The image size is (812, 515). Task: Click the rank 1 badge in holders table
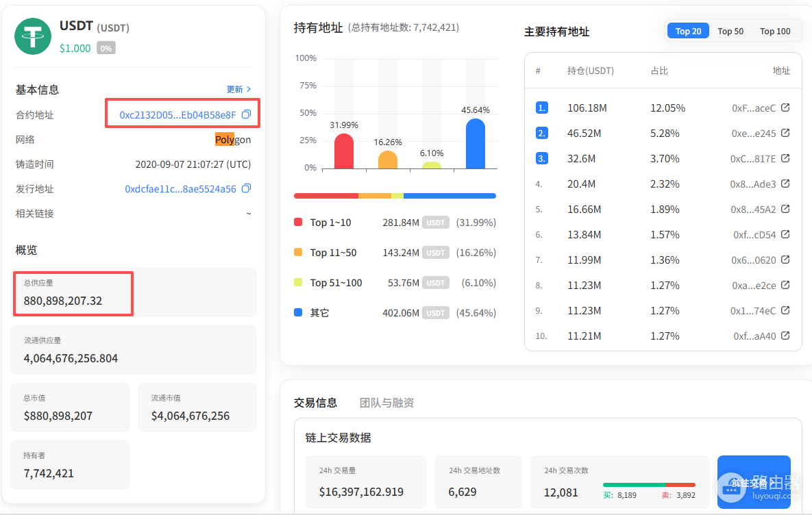[542, 108]
